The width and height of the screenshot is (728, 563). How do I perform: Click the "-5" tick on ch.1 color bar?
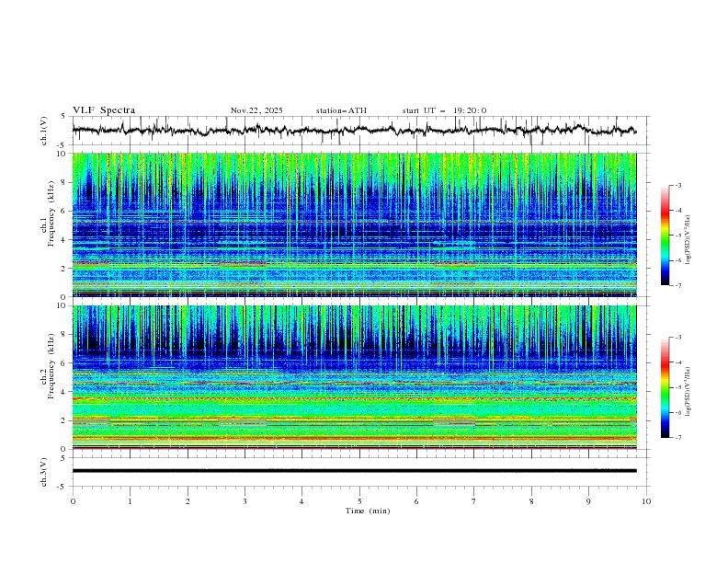pyautogui.click(x=678, y=236)
